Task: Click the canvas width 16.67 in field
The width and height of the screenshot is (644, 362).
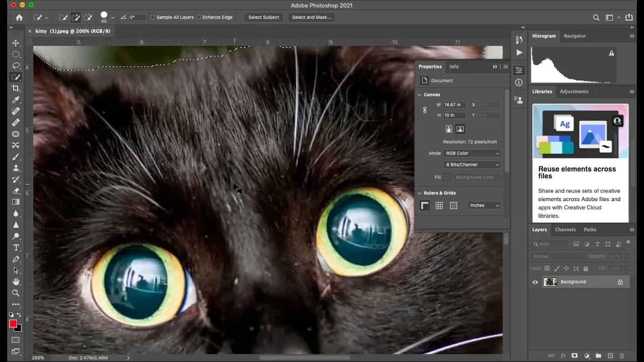Action: (454, 105)
